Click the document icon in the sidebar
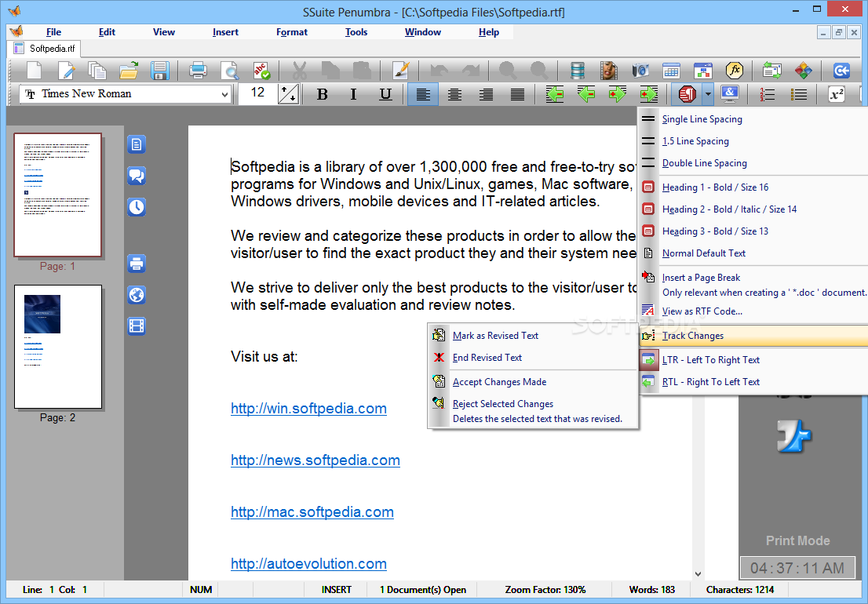Image resolution: width=868 pixels, height=604 pixels. click(x=137, y=144)
